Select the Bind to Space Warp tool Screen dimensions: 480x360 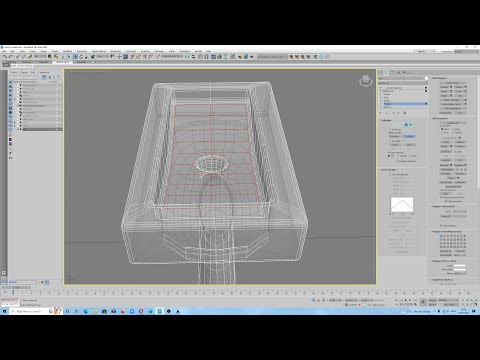[30, 57]
